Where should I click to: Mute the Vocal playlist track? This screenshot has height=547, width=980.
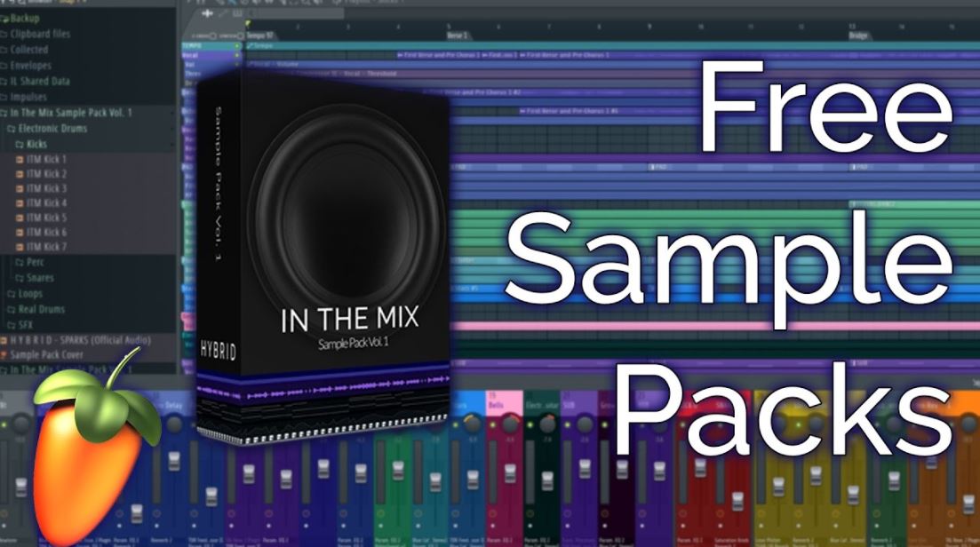237,56
